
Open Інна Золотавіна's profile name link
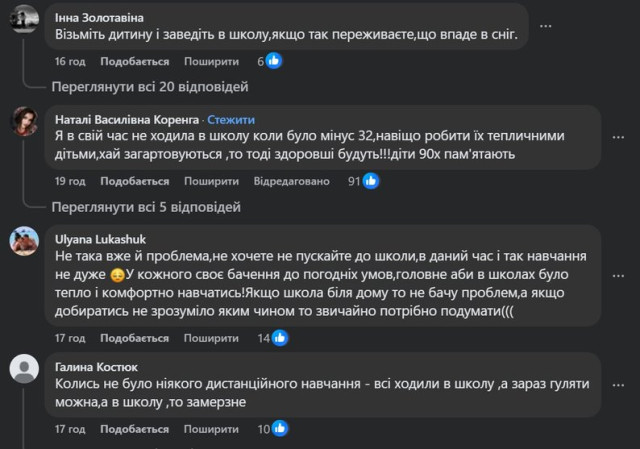point(96,17)
